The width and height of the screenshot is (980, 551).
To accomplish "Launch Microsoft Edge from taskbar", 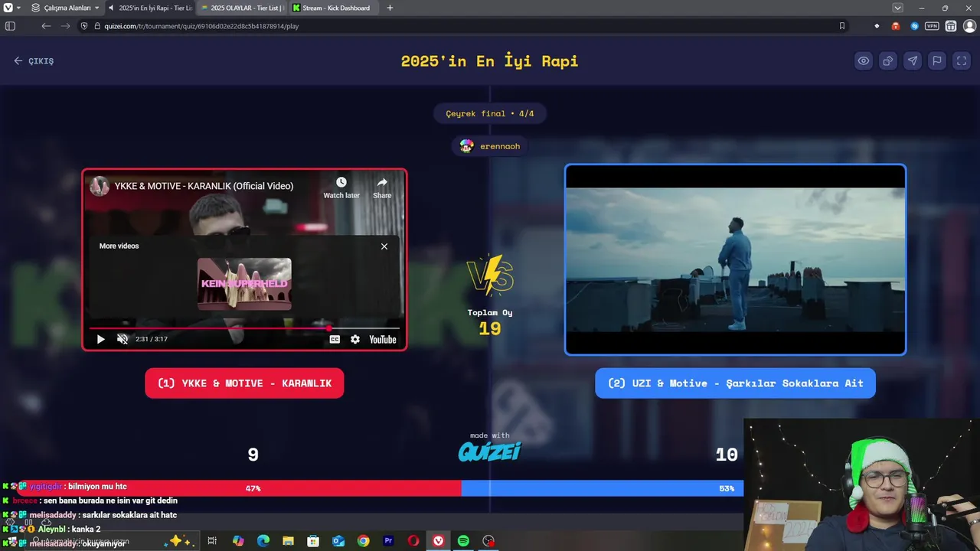I will click(263, 541).
